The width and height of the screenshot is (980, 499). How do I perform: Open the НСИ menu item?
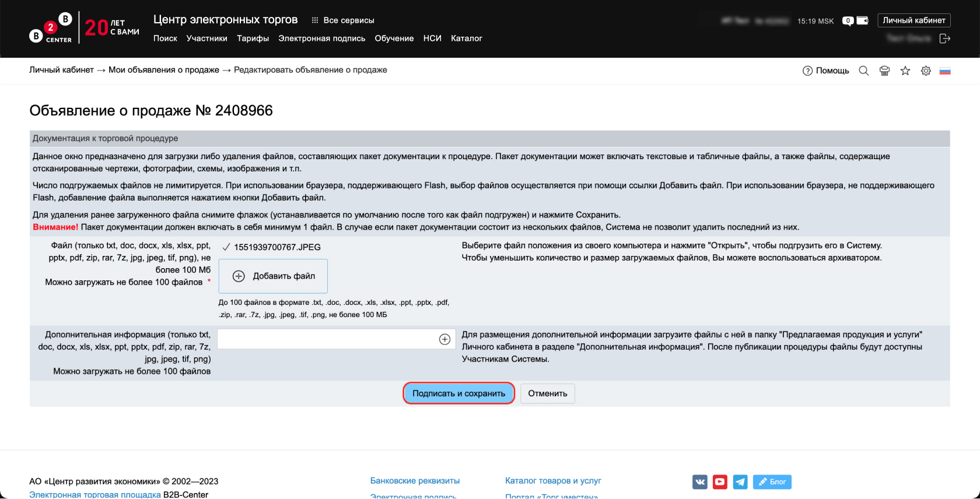(432, 38)
